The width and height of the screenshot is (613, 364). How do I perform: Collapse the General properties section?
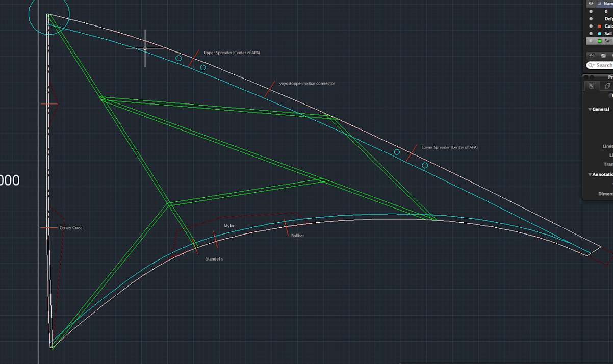click(x=590, y=109)
